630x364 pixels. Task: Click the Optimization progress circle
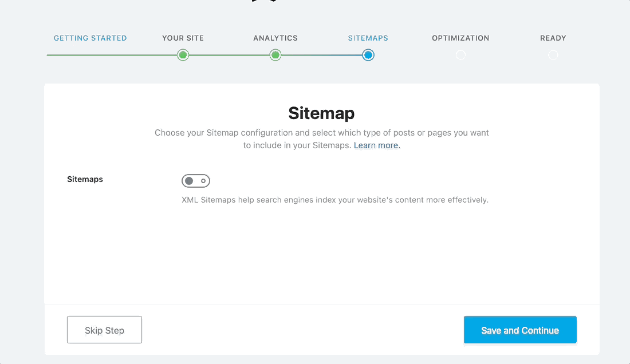pos(460,55)
